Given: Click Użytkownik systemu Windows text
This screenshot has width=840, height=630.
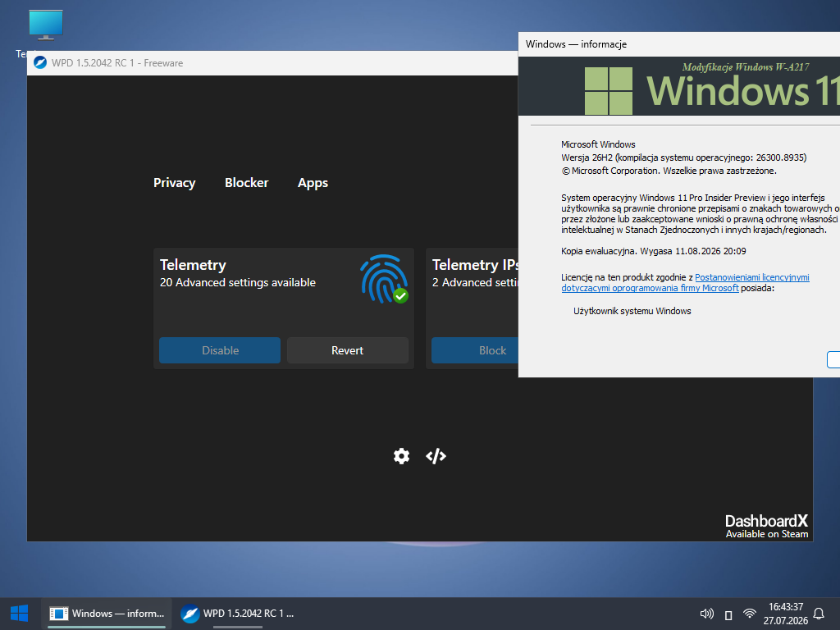Looking at the screenshot, I should (632, 311).
